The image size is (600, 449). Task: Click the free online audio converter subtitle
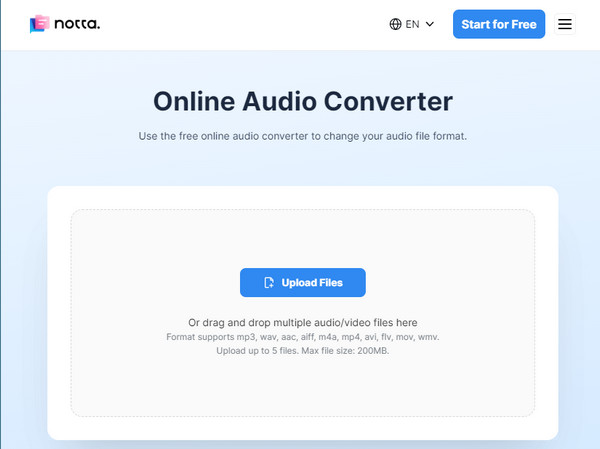point(302,136)
